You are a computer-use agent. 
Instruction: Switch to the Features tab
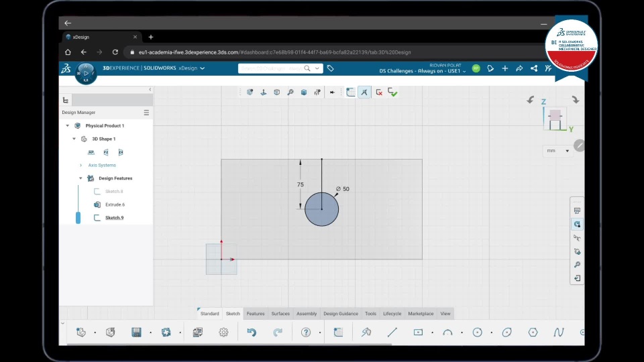point(256,314)
